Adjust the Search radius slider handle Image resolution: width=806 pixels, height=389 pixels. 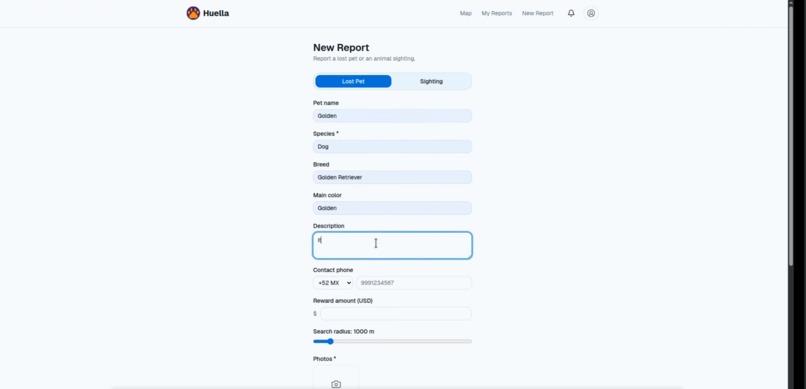(330, 341)
